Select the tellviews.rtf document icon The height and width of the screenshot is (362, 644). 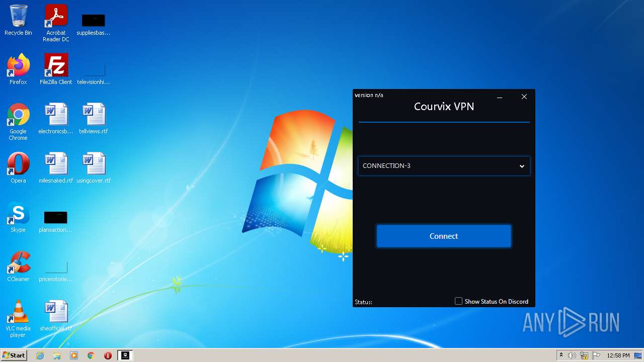(x=94, y=119)
